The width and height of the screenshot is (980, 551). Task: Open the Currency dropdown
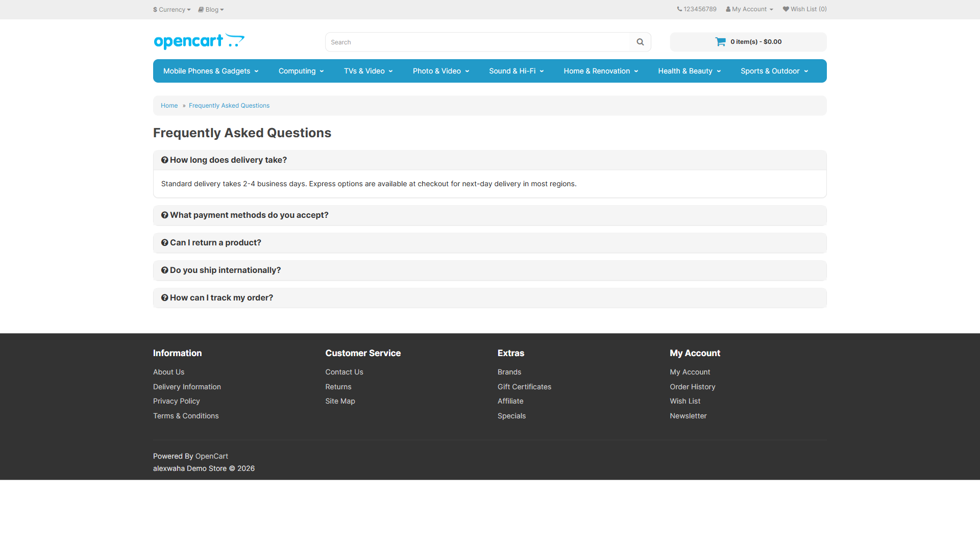click(x=171, y=10)
